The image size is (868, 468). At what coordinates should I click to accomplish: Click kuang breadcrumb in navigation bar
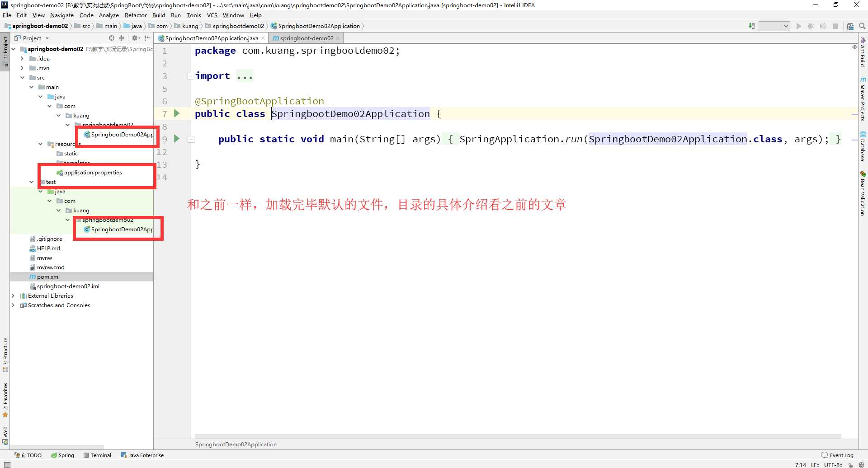[186, 26]
